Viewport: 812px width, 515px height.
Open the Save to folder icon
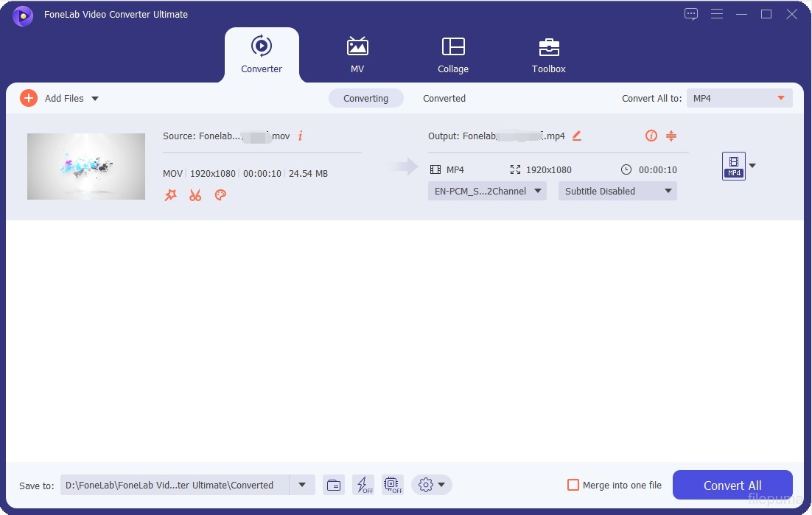click(334, 485)
